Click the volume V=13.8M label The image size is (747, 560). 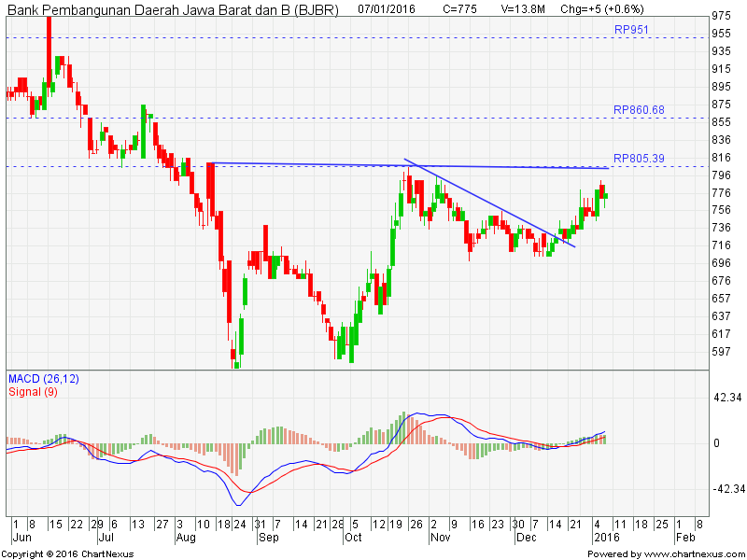pyautogui.click(x=522, y=8)
